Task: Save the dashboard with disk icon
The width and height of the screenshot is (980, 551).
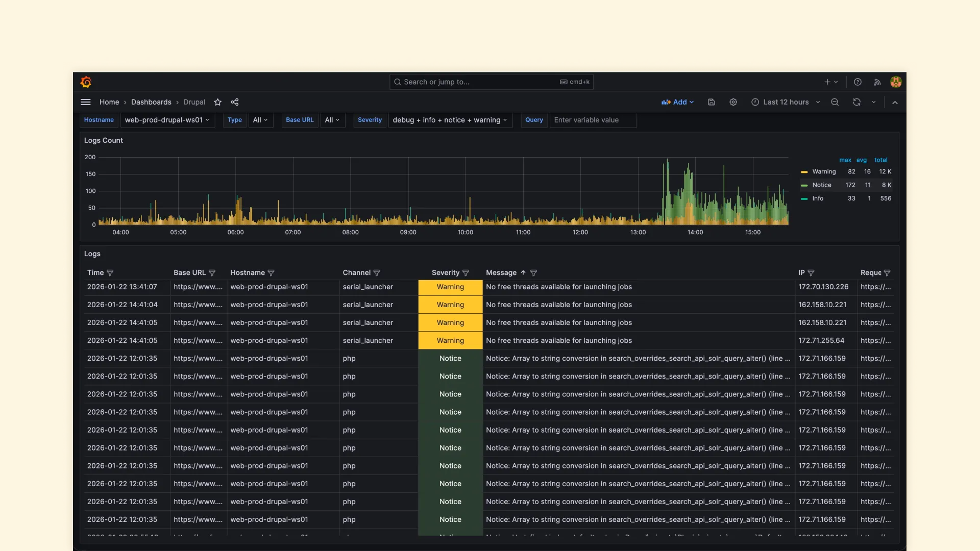Action: click(712, 102)
